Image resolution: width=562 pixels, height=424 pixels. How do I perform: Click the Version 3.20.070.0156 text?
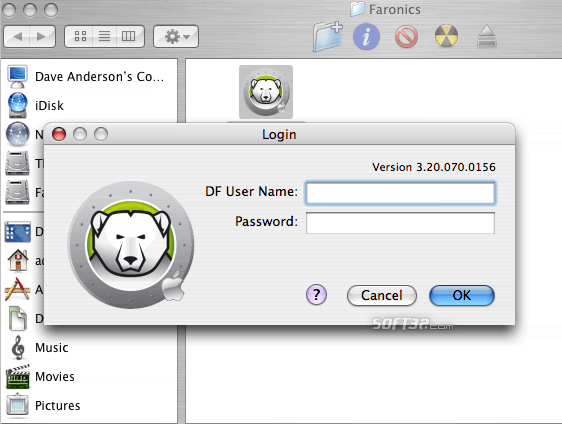point(434,167)
